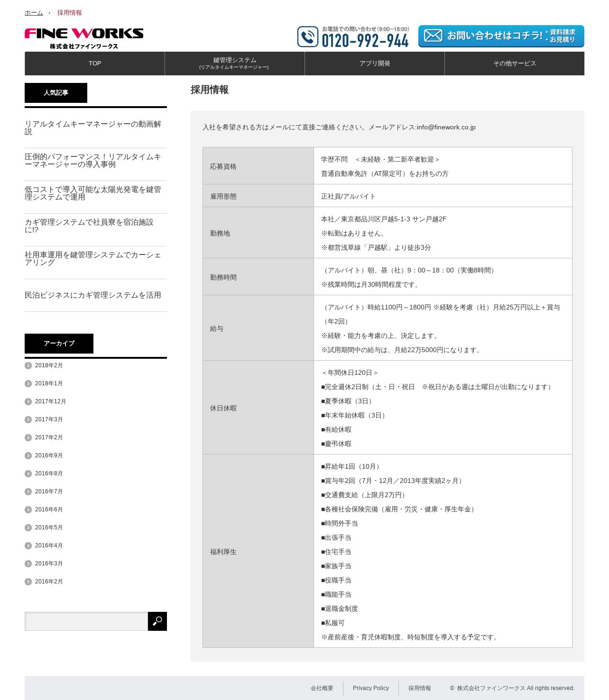Click the arrow bullet beside 2017年12月

tap(28, 401)
